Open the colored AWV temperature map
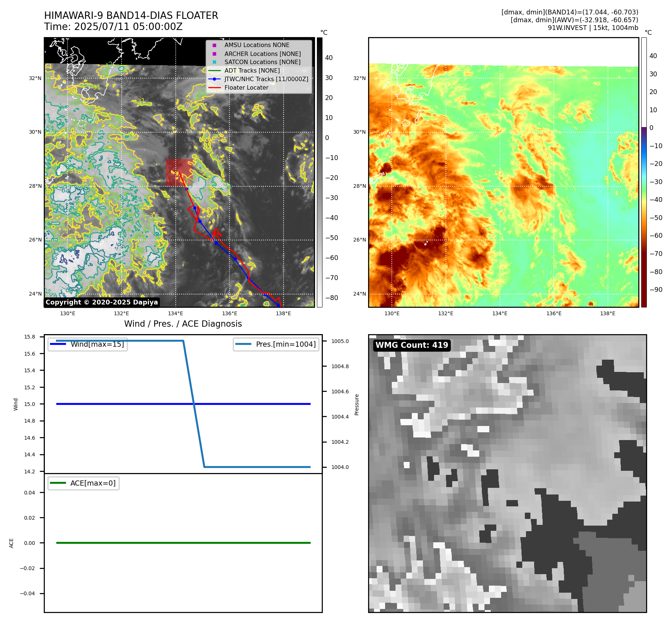 [x=504, y=172]
